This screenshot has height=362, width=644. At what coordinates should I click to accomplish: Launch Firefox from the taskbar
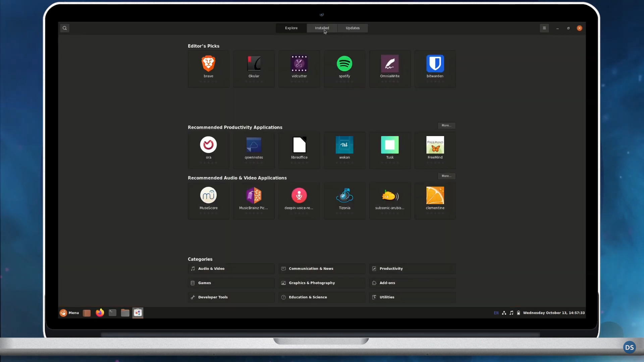coord(100,313)
